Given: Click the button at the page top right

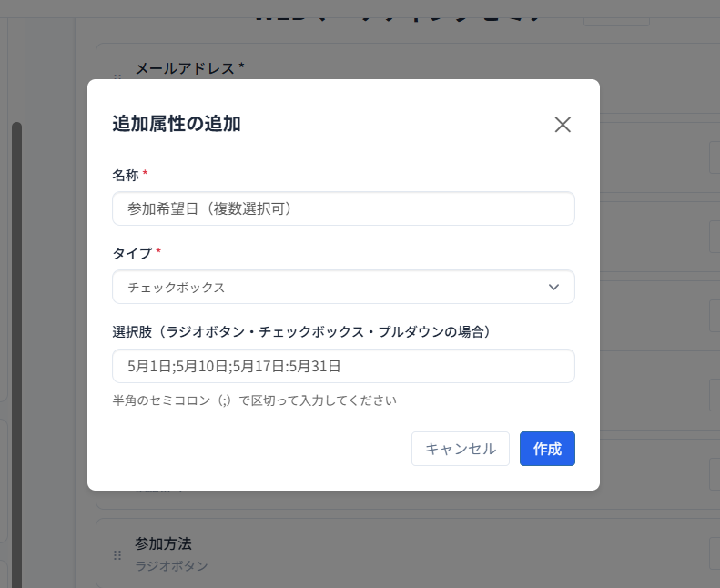Looking at the screenshot, I should tap(615, 13).
